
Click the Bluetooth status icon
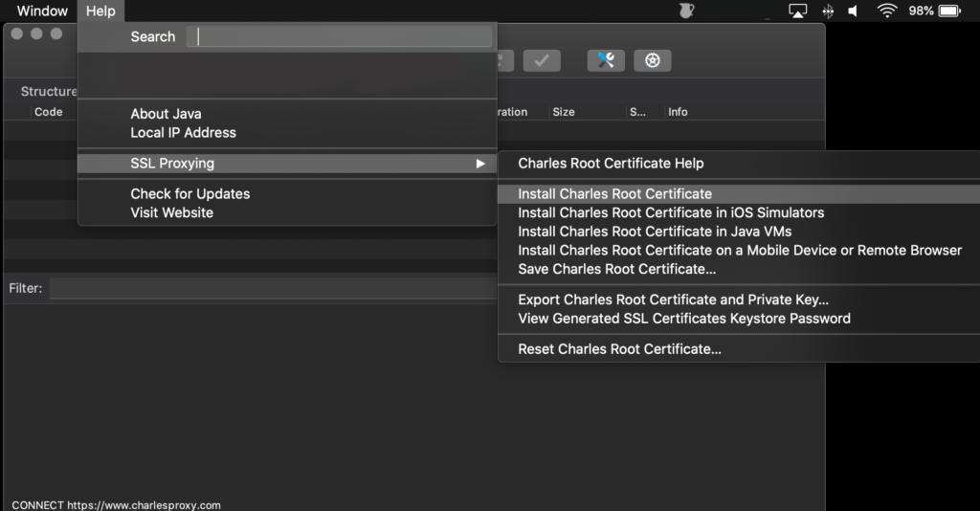point(828,11)
